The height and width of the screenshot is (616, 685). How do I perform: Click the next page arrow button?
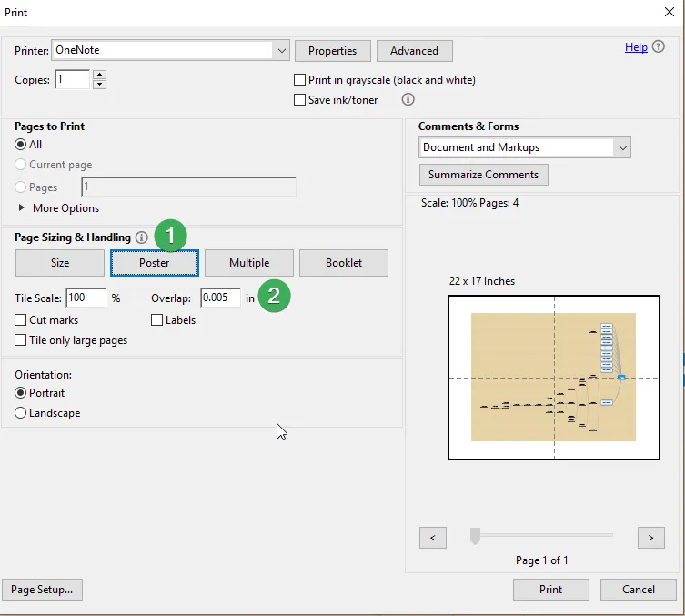pyautogui.click(x=650, y=538)
